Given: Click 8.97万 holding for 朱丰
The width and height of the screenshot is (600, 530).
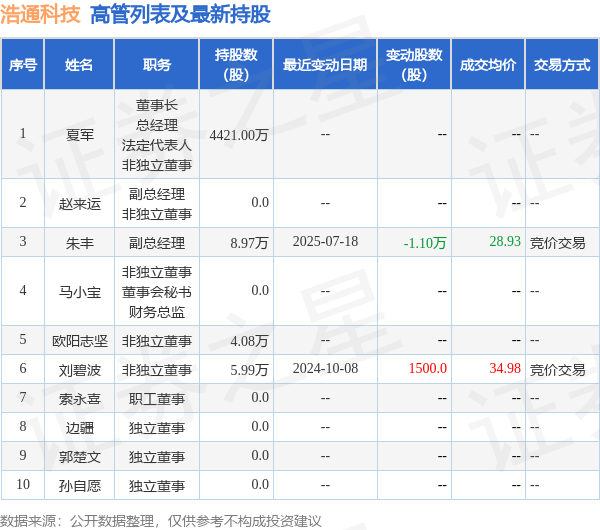Looking at the screenshot, I should (249, 243).
